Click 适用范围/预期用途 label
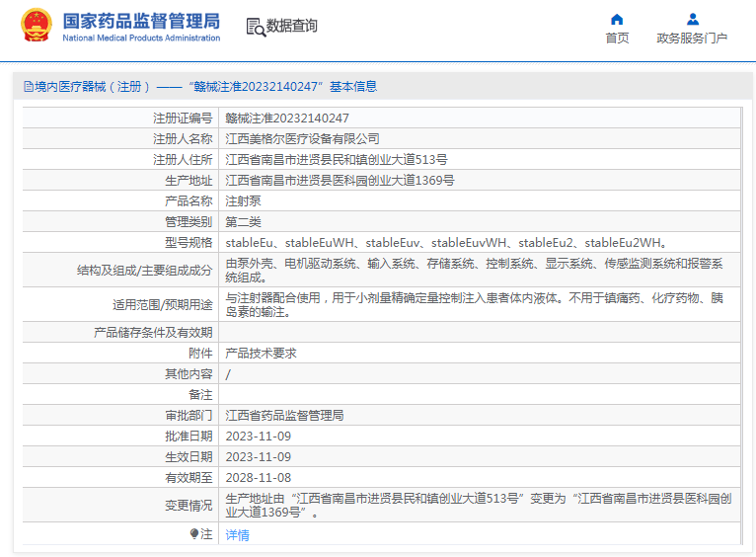This screenshot has width=756, height=557. pos(163,305)
